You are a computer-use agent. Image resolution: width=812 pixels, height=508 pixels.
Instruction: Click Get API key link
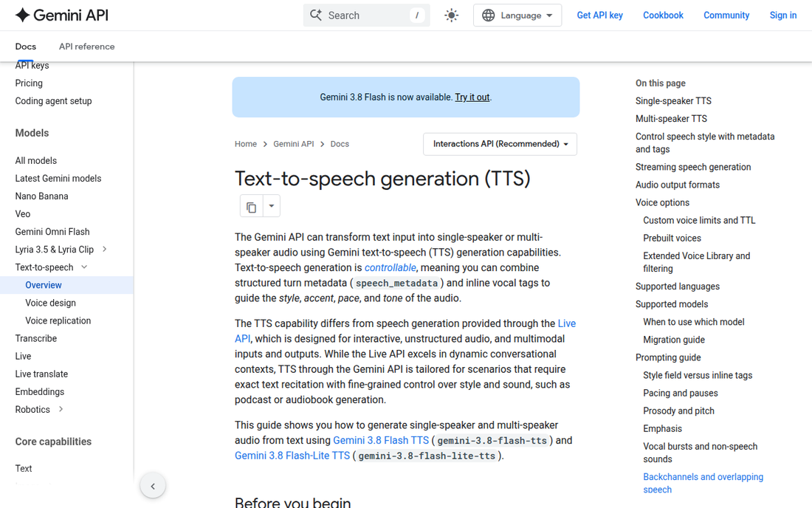click(599, 16)
